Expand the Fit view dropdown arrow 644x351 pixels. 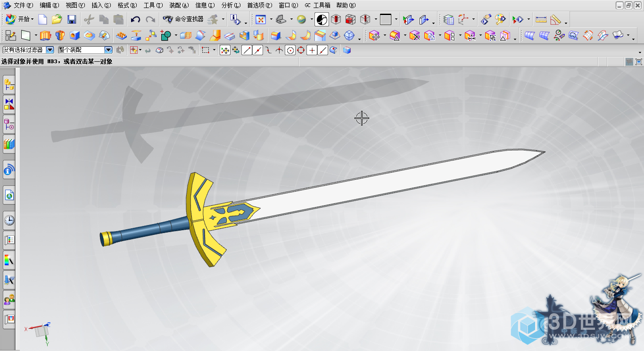(271, 20)
